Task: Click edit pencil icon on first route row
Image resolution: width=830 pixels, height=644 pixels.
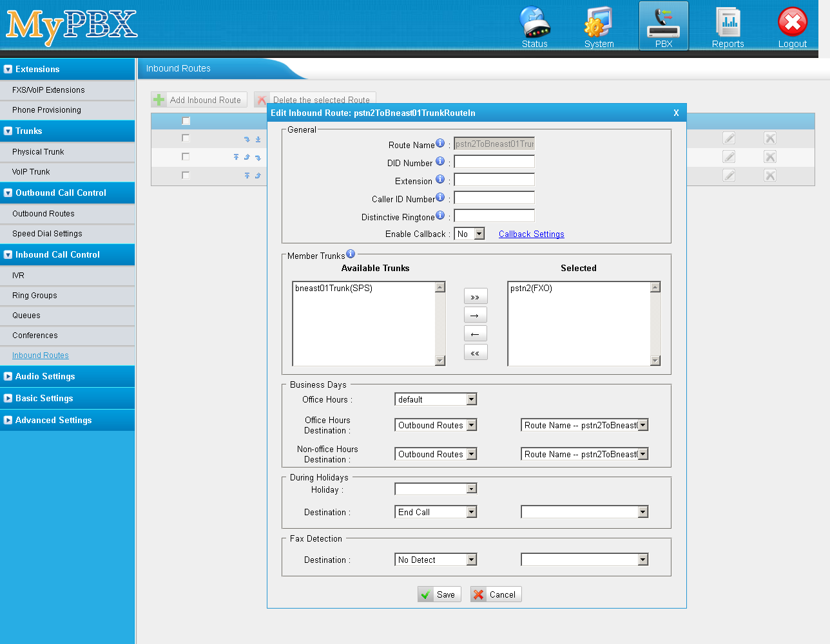Action: coord(729,138)
